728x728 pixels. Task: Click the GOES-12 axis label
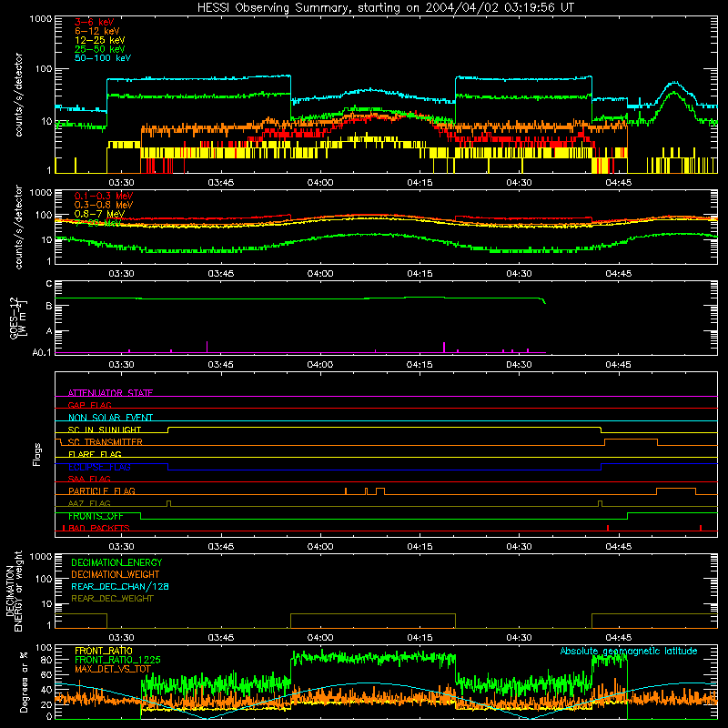(17, 318)
